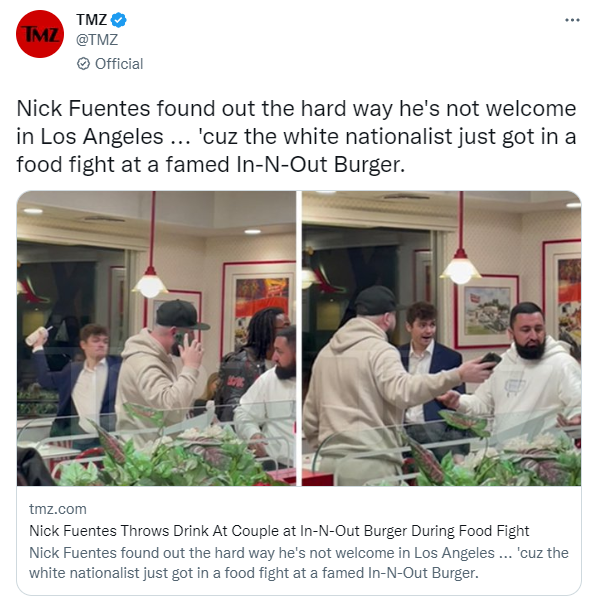Click the gray card description text
593x601 pixels.
click(x=299, y=563)
